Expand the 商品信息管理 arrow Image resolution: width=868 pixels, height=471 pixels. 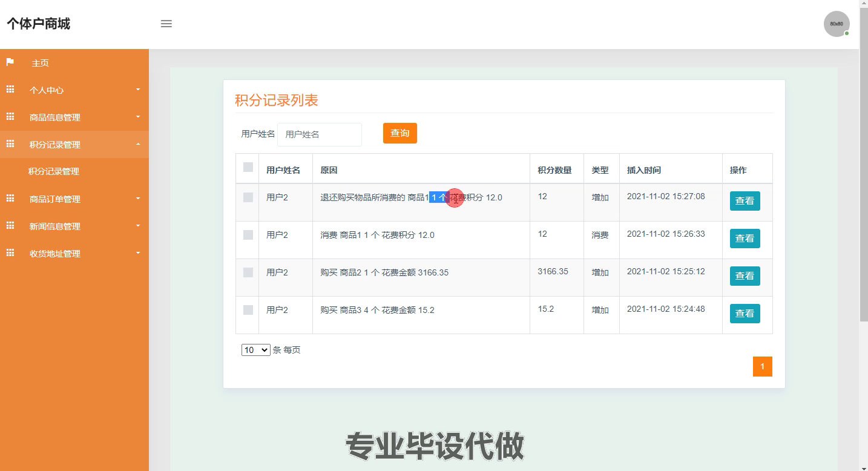[138, 117]
